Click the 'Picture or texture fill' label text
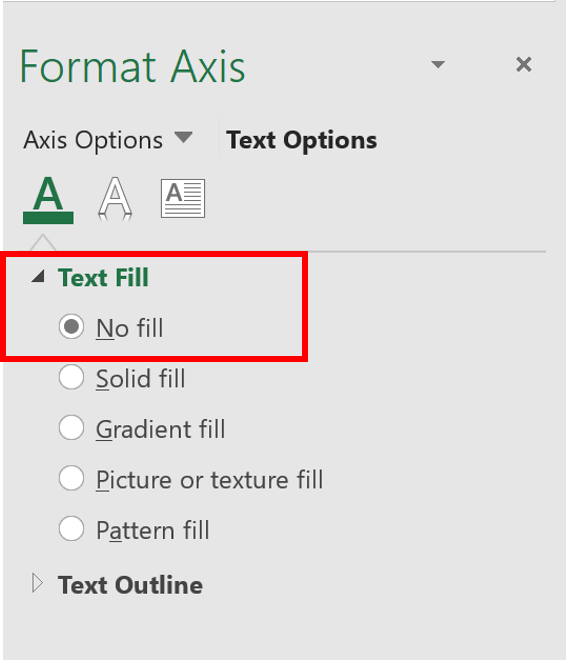The height and width of the screenshot is (660, 566). pos(210,479)
